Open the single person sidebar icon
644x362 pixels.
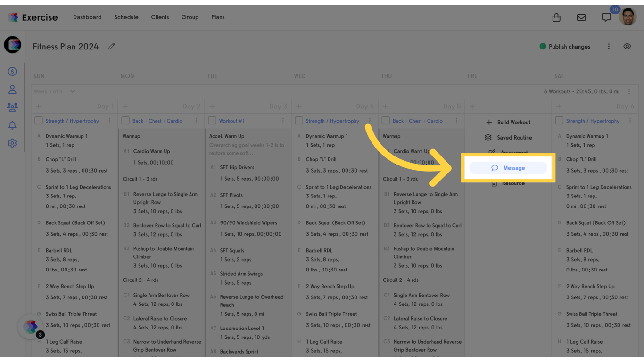[x=12, y=90]
